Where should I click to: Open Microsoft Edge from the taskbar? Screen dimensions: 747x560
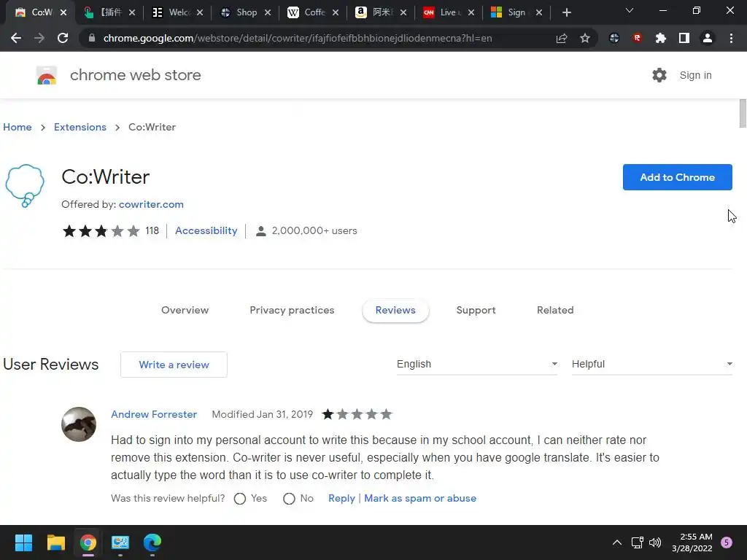[152, 542]
